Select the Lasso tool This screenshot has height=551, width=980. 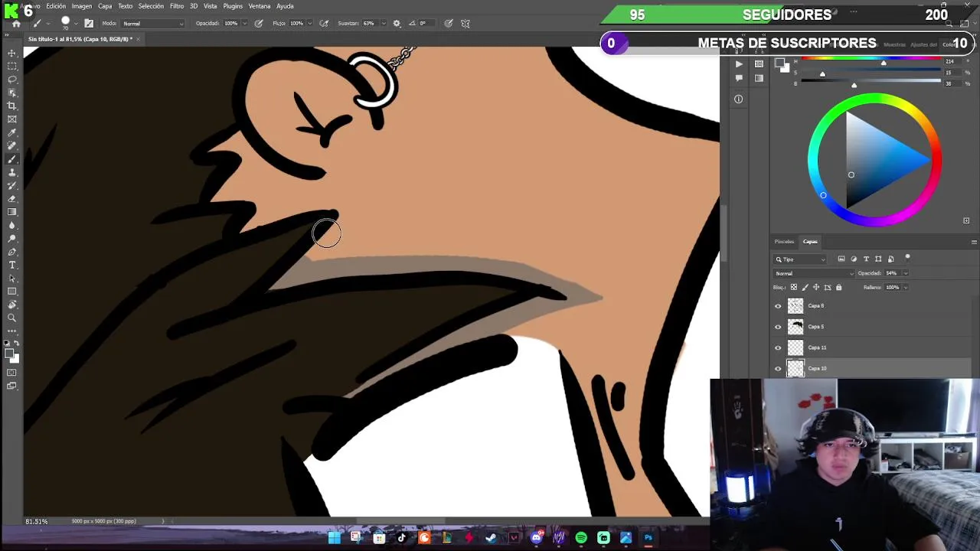pyautogui.click(x=12, y=80)
